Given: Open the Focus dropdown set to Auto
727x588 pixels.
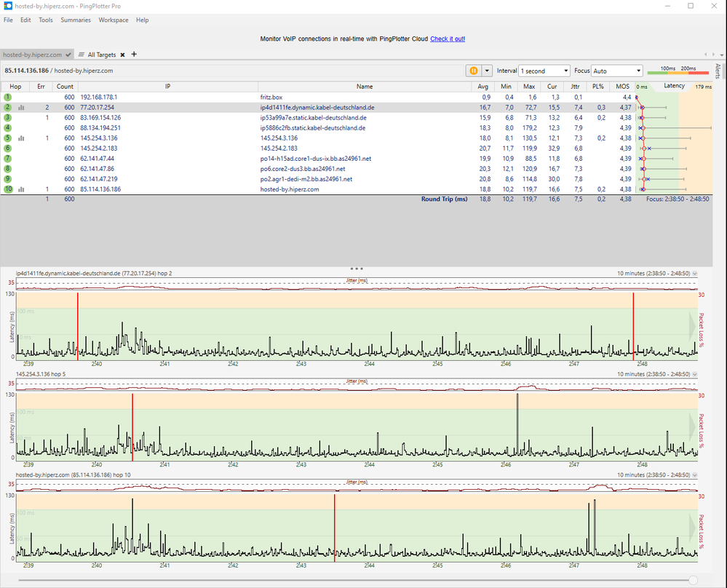Looking at the screenshot, I should point(617,71).
